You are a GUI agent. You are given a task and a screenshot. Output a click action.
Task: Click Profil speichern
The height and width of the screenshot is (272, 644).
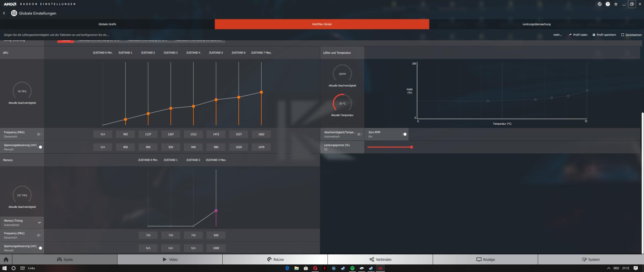coord(604,35)
